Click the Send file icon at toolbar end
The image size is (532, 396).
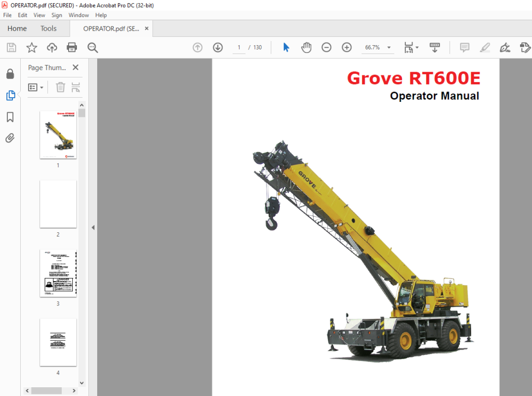tap(525, 47)
